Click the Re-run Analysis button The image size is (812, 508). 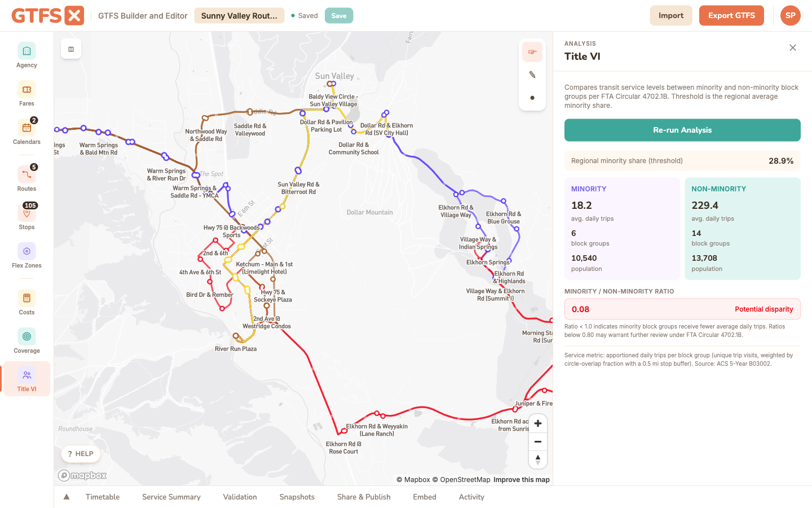point(682,130)
